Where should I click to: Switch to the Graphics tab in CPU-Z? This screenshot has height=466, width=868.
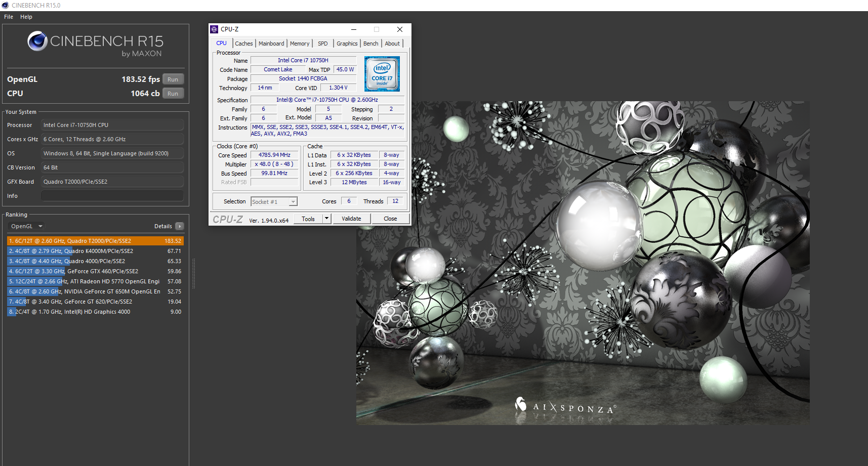(347, 44)
